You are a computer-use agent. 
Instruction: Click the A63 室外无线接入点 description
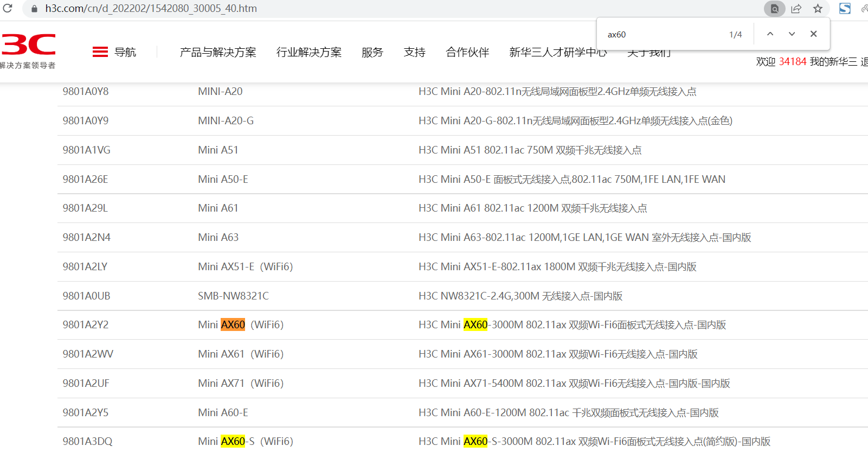585,238
